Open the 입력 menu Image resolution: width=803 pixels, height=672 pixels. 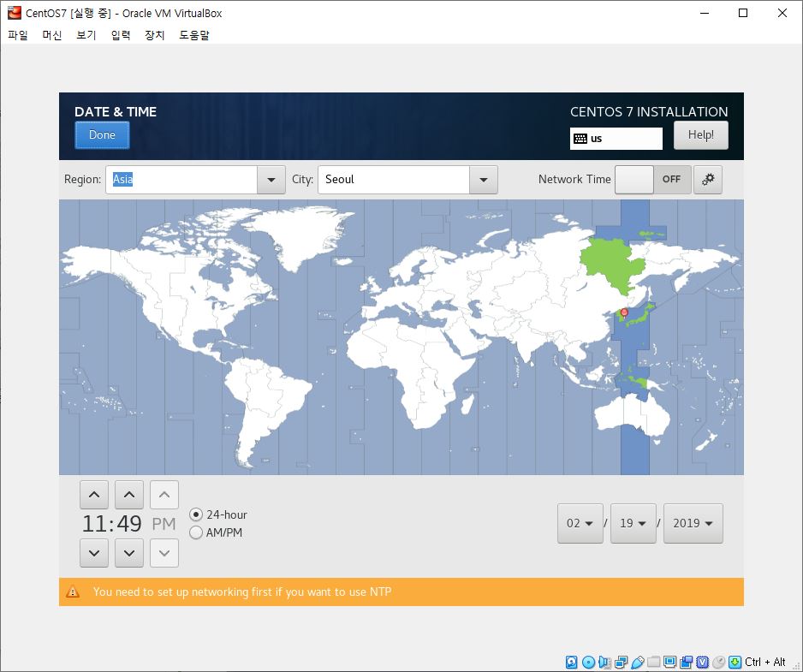pyautogui.click(x=121, y=35)
